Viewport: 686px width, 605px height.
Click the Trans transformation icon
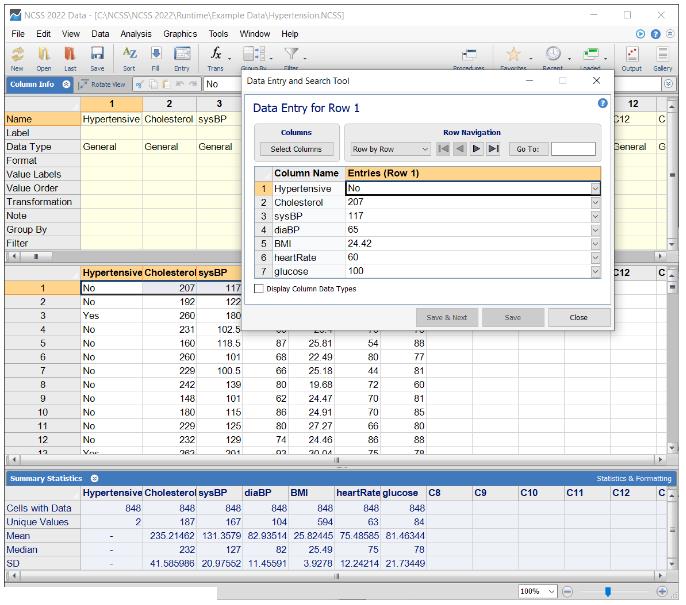(x=215, y=55)
